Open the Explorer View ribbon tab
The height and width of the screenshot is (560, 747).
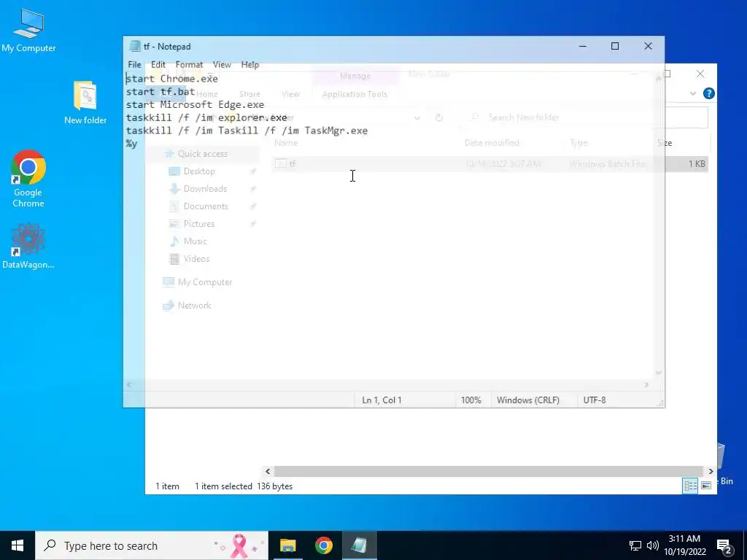click(x=290, y=94)
